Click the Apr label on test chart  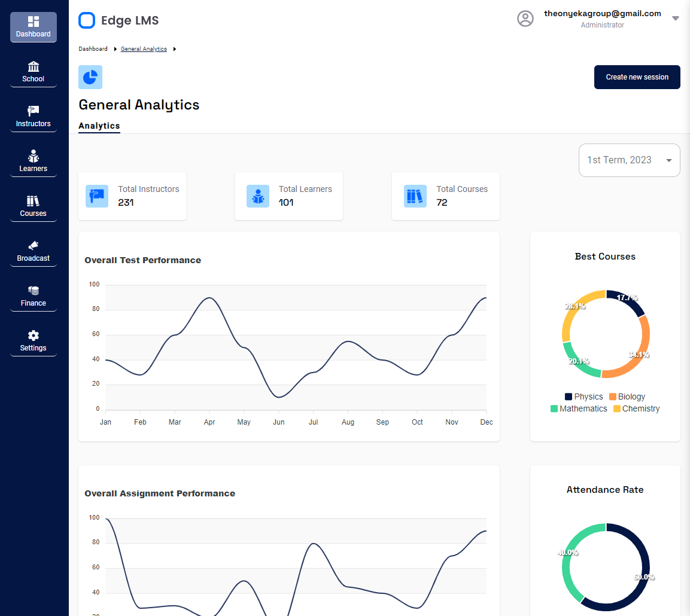click(x=209, y=422)
